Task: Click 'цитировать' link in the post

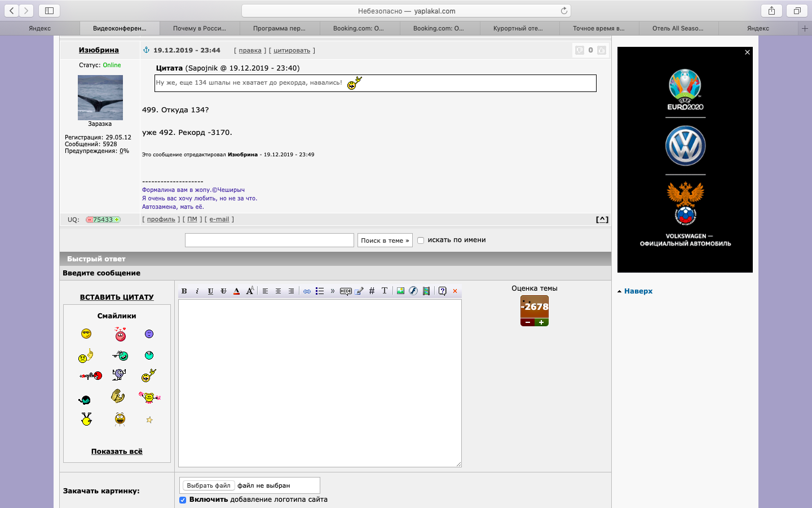Action: point(292,50)
